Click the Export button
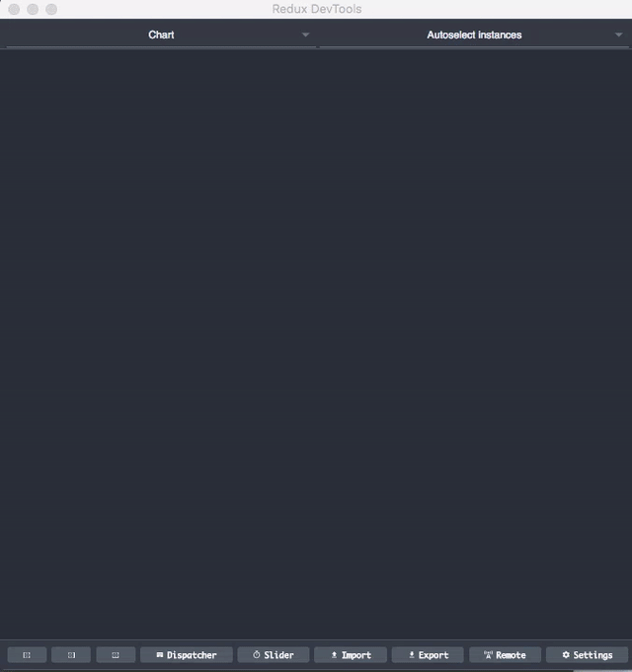This screenshot has height=672, width=632. click(428, 655)
